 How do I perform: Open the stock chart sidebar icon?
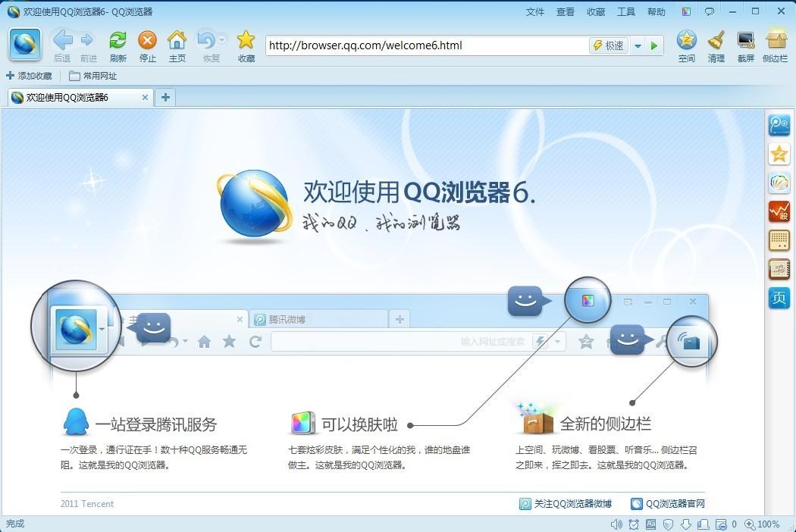(779, 211)
